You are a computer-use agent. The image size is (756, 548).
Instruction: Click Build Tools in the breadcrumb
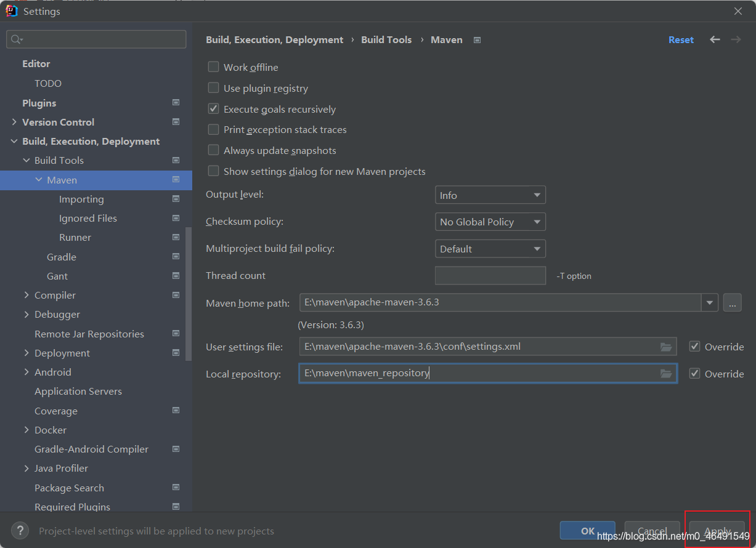(386, 39)
